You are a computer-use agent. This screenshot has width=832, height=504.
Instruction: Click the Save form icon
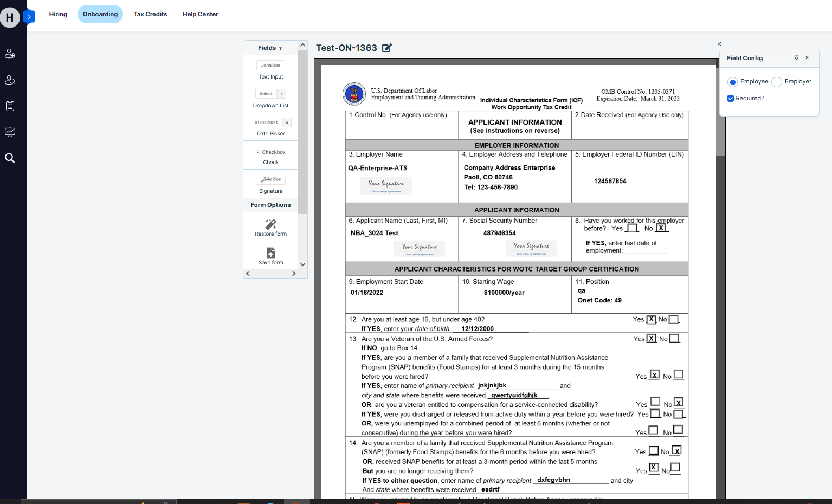click(270, 253)
